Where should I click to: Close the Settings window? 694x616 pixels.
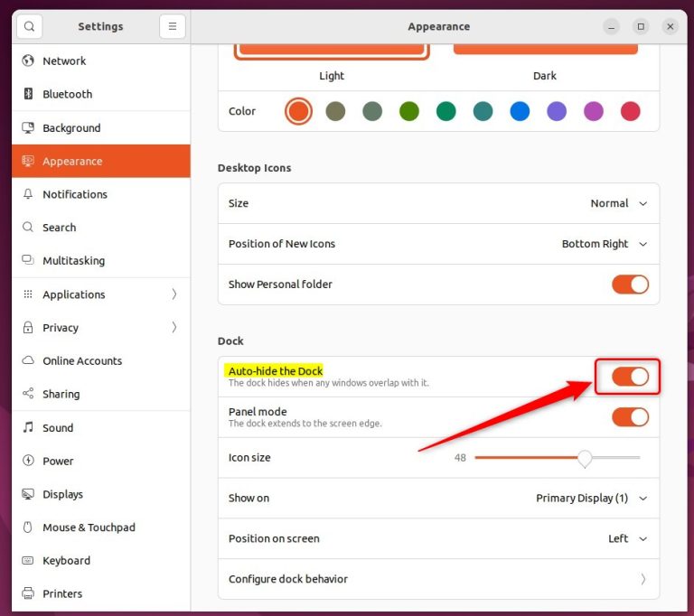[671, 26]
